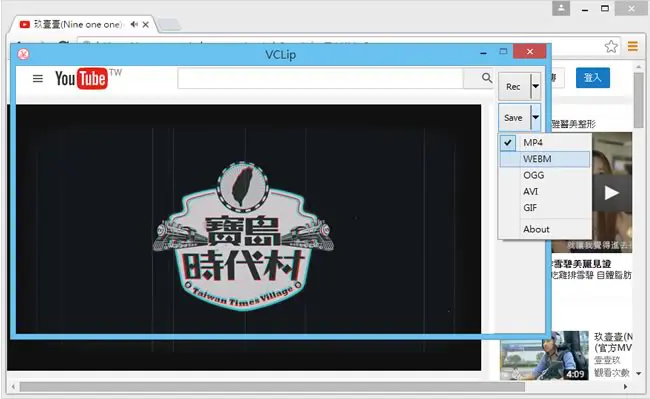650x399 pixels.
Task: Click the YouTube search input field
Action: tap(320, 78)
